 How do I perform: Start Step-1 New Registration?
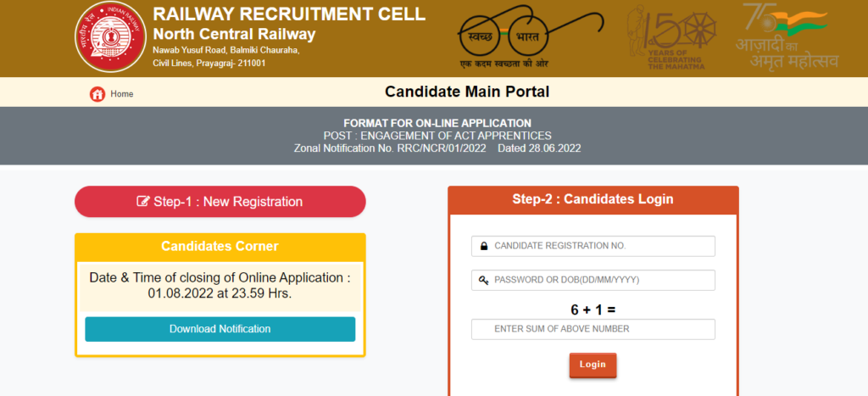(220, 202)
